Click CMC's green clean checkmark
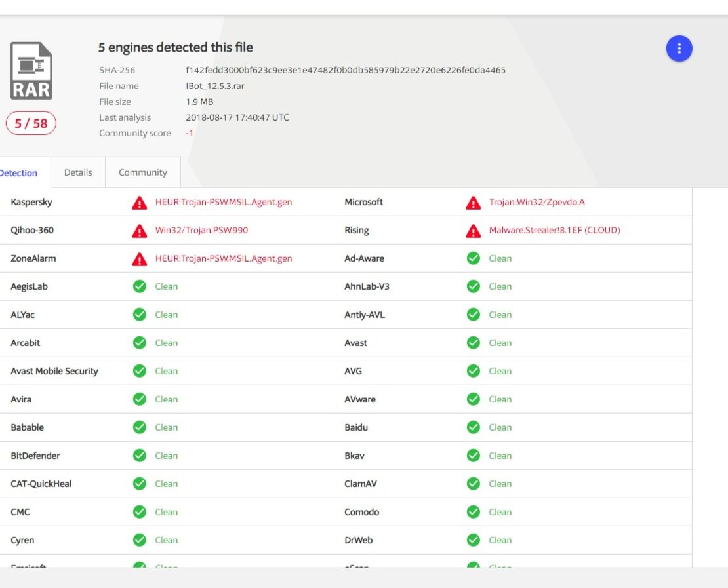Screen dimensions: 728x588 coord(139,512)
